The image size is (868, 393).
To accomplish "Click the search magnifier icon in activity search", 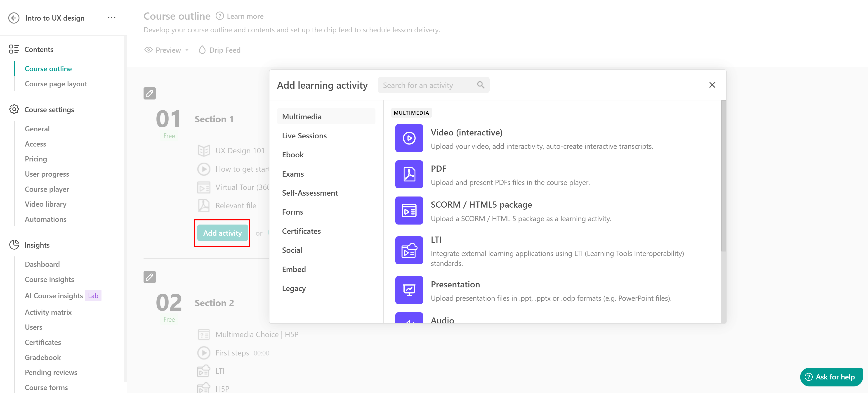I will point(481,85).
